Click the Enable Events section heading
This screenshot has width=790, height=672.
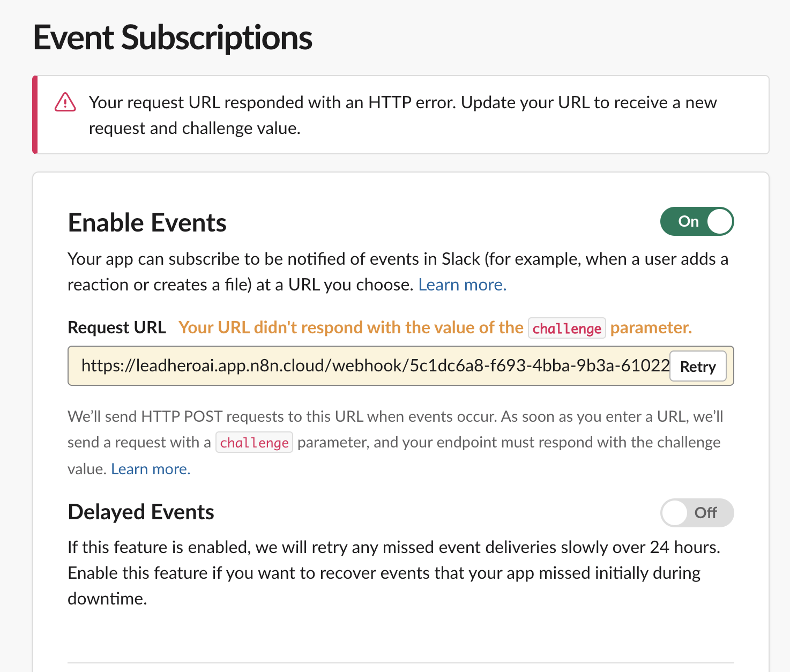tap(147, 223)
